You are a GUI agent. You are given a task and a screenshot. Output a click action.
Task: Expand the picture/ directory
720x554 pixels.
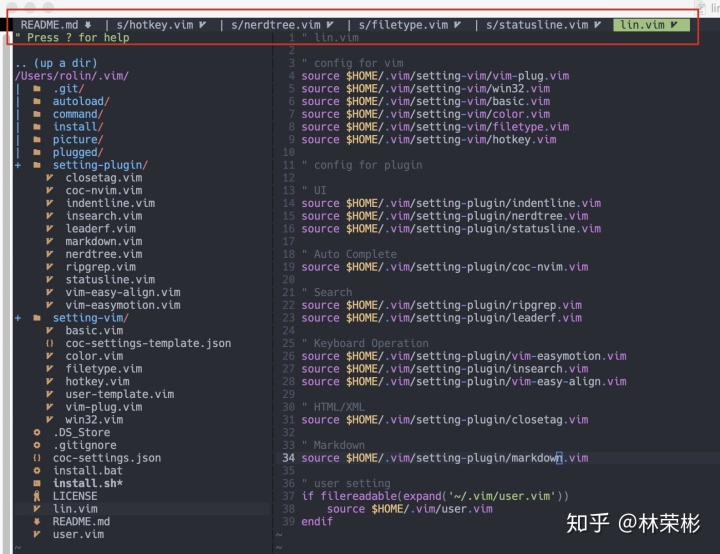coord(78,140)
